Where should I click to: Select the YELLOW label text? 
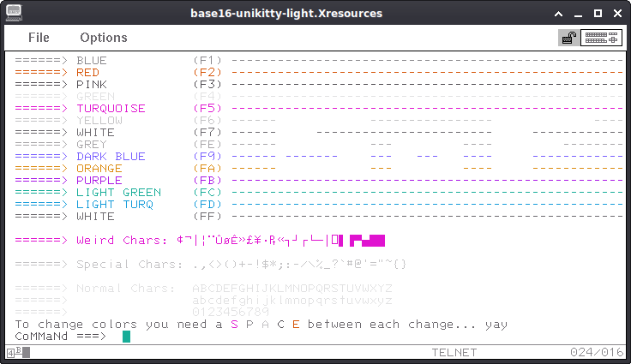tap(99, 120)
